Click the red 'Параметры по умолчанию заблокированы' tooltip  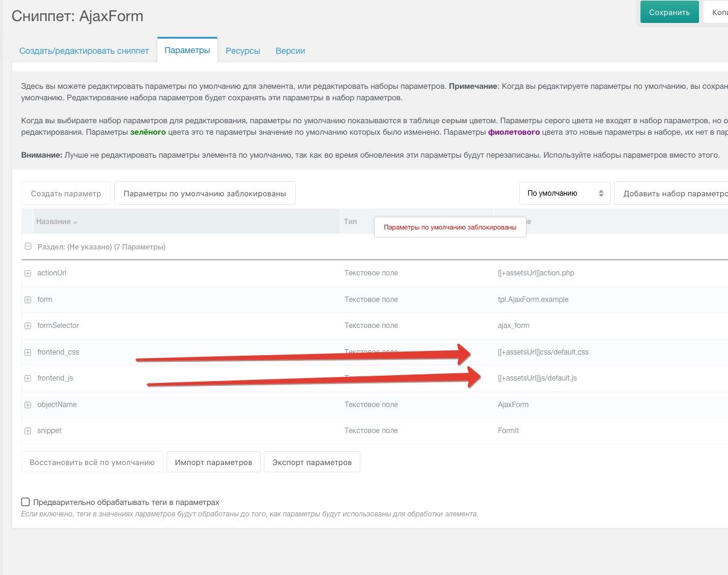click(x=450, y=228)
